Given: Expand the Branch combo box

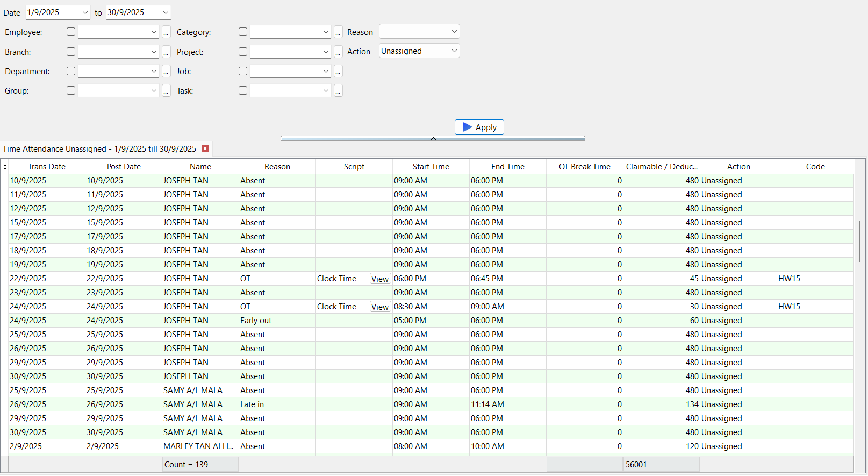Looking at the screenshot, I should [154, 52].
